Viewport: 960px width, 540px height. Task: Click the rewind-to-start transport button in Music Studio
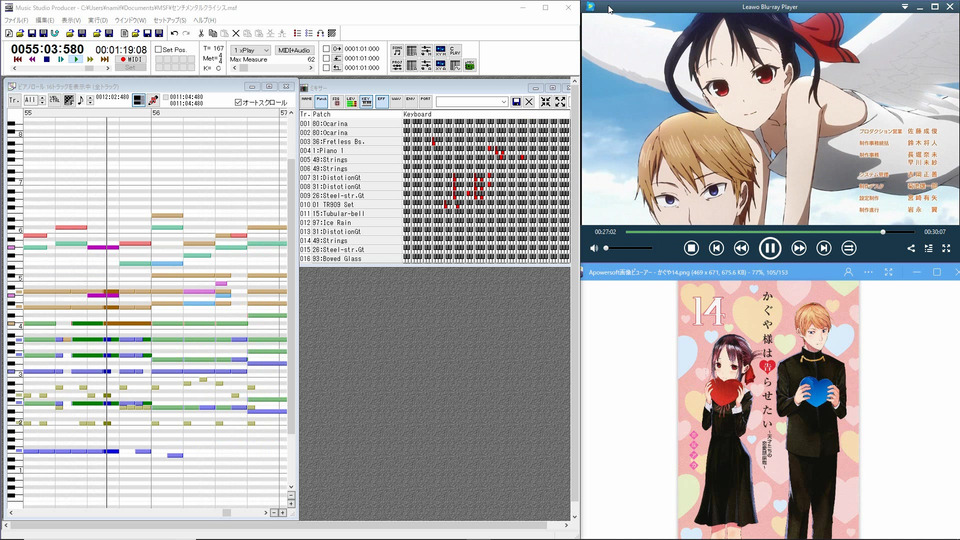click(x=18, y=59)
